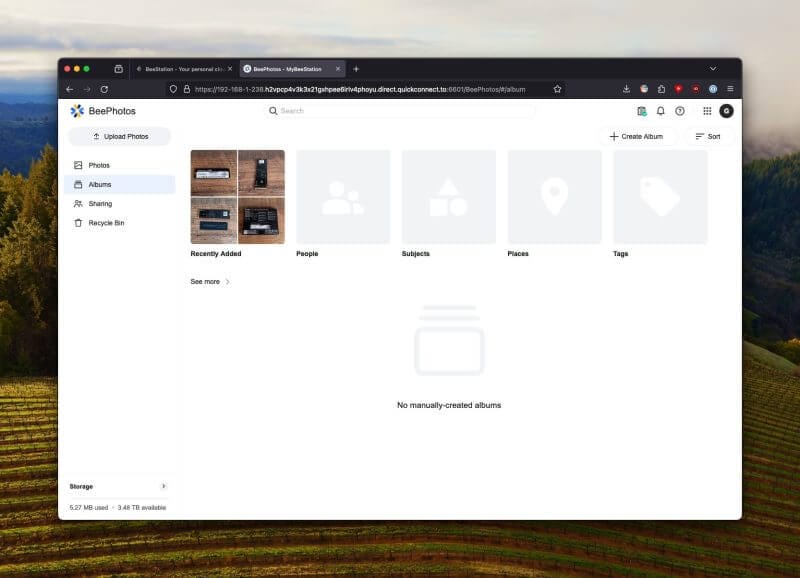800x578 pixels.
Task: Click the storage usage indicator
Action: click(118, 507)
